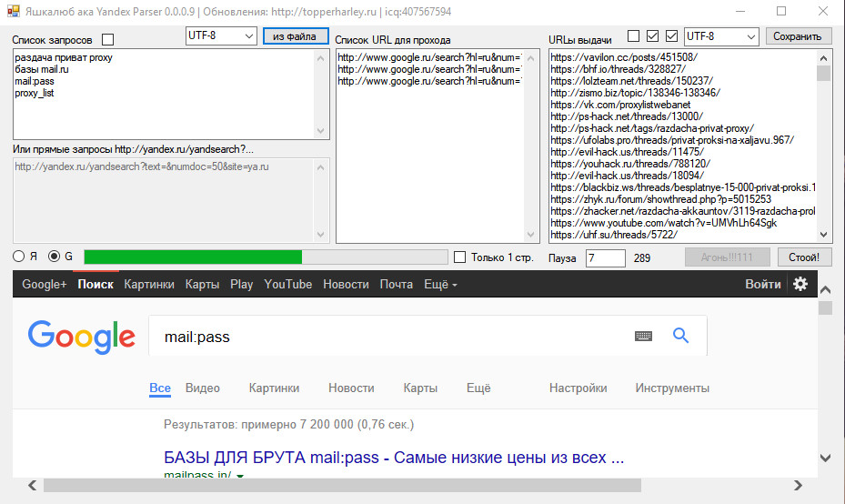Screen dimensions: 845x504
Task: Click https://vavilon.cc/posts/451508/ result row
Action: click(x=624, y=57)
